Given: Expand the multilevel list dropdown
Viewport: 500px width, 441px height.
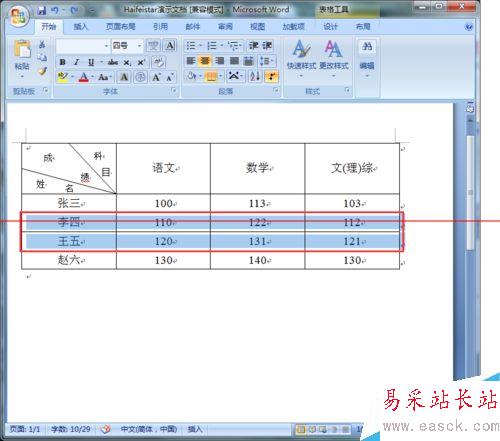Looking at the screenshot, I should coord(241,46).
